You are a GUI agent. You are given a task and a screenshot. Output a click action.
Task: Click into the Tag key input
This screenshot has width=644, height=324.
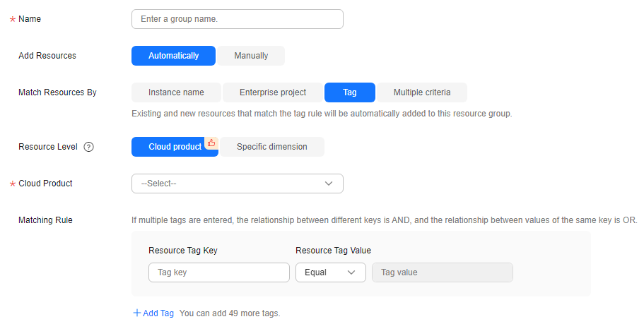219,272
